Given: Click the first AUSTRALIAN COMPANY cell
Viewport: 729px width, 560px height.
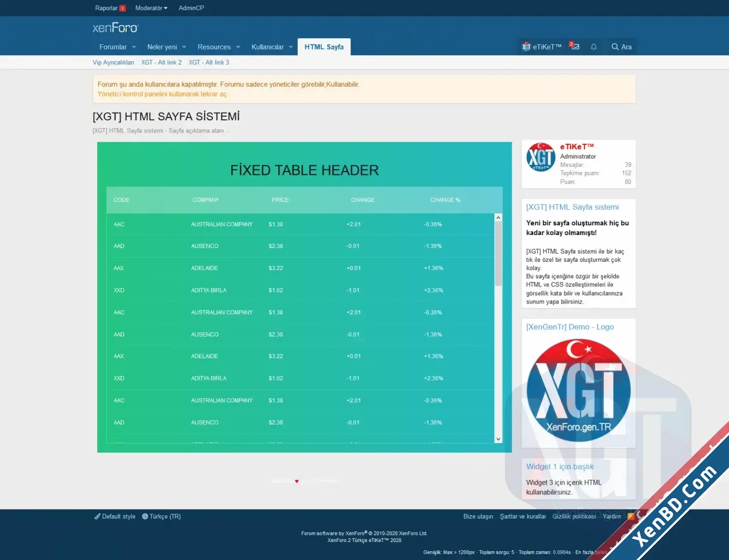Looking at the screenshot, I should click(222, 224).
